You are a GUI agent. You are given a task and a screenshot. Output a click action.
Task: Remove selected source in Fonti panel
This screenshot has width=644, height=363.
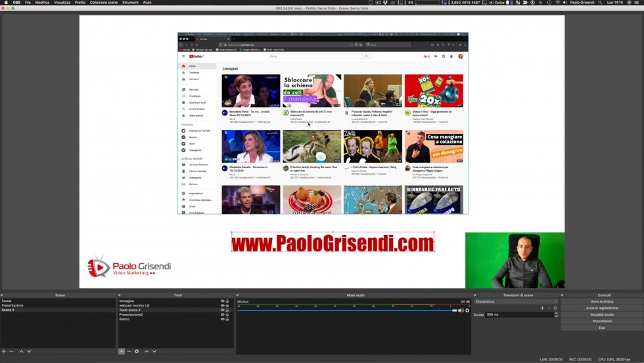coord(129,352)
